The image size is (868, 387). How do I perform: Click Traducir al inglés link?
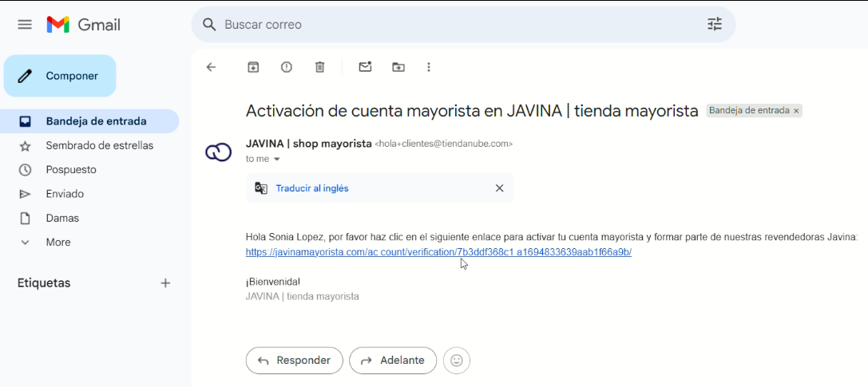pos(312,188)
